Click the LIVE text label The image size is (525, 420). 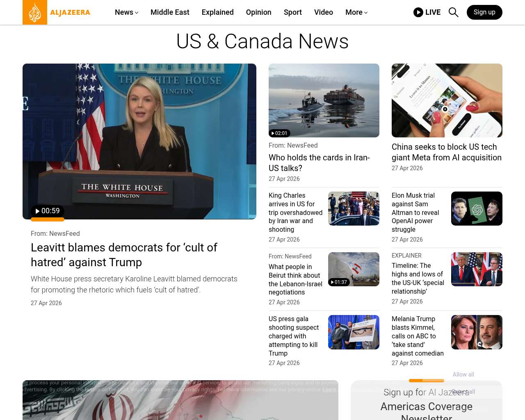[433, 12]
